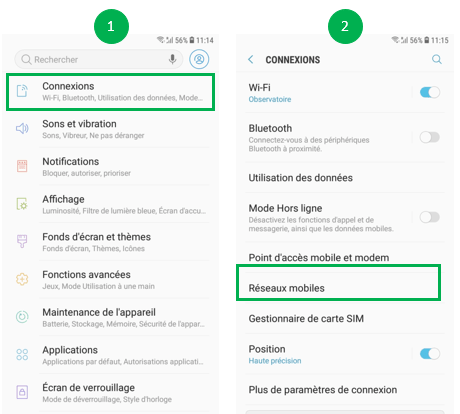Screen dimensions: 460x414
Task: Disable the Position switch
Action: (x=430, y=354)
